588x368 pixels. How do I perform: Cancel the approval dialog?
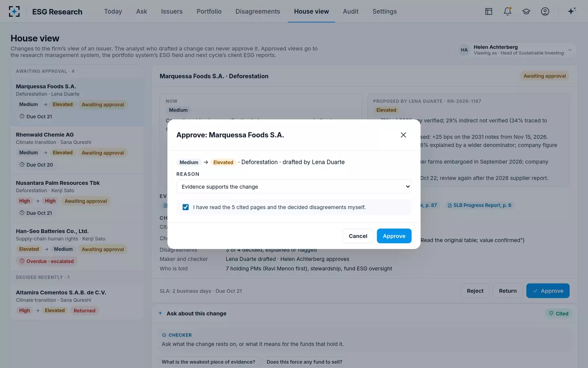(358, 236)
